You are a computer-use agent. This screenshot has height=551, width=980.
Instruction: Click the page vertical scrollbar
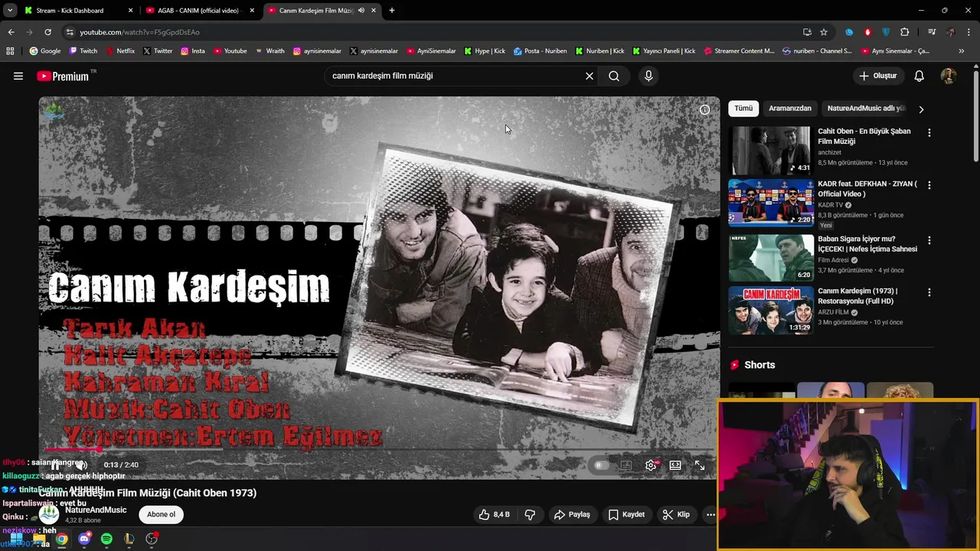point(975,115)
